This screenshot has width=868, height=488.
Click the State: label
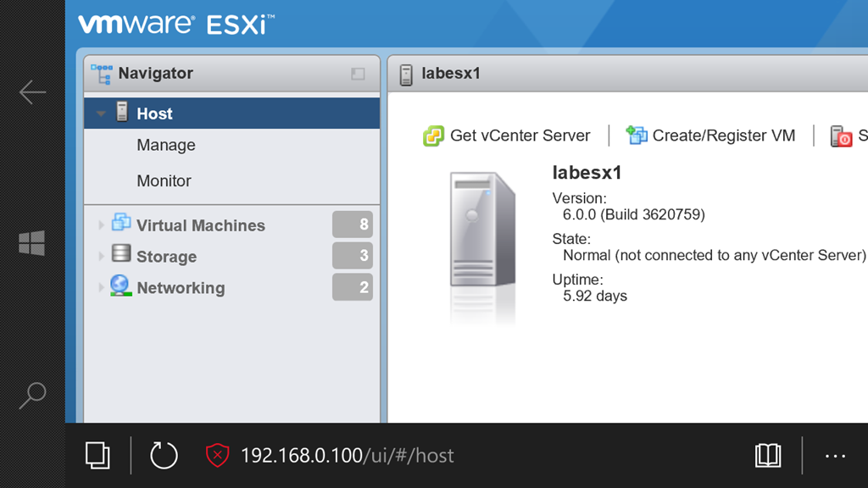point(571,239)
